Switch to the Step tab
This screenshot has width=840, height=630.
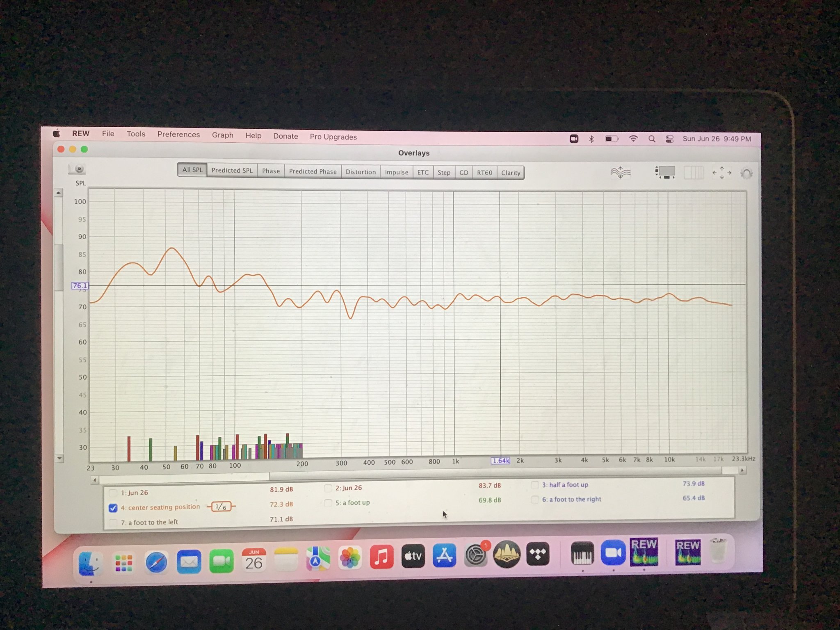click(x=444, y=173)
